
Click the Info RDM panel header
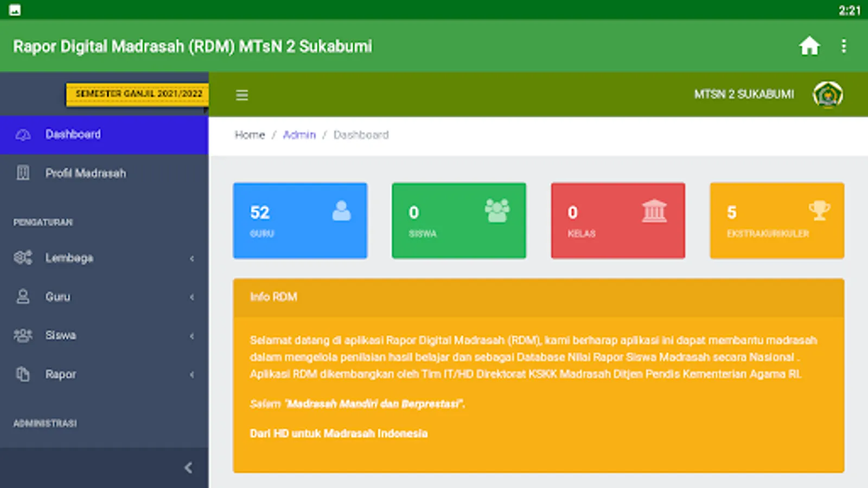coord(539,297)
